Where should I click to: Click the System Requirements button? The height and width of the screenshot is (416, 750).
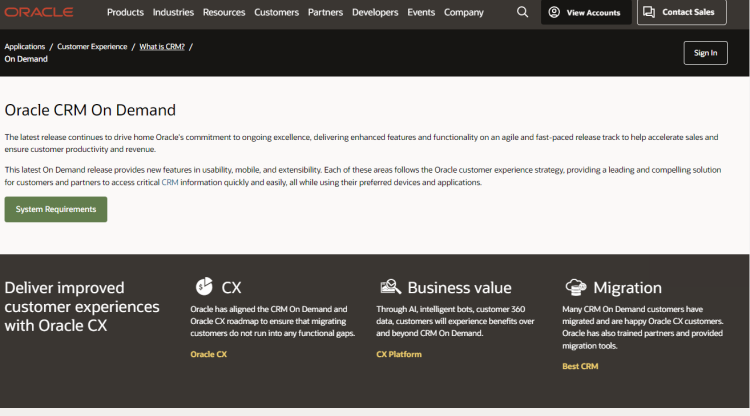56,209
